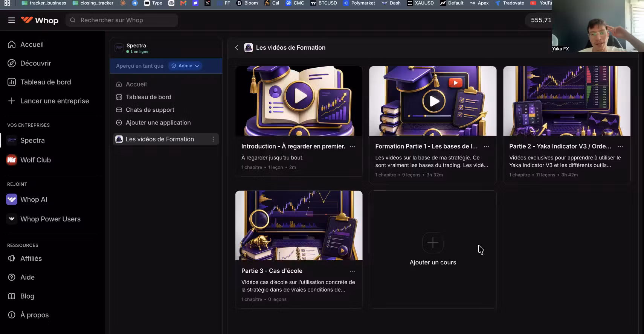Open the Introduction course thumbnail
Viewport: 644px width, 334px height.
(x=299, y=101)
